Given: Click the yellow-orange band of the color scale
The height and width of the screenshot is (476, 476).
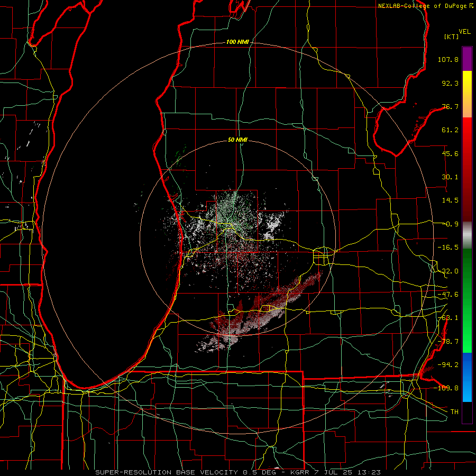Looking at the screenshot, I should point(467,94).
